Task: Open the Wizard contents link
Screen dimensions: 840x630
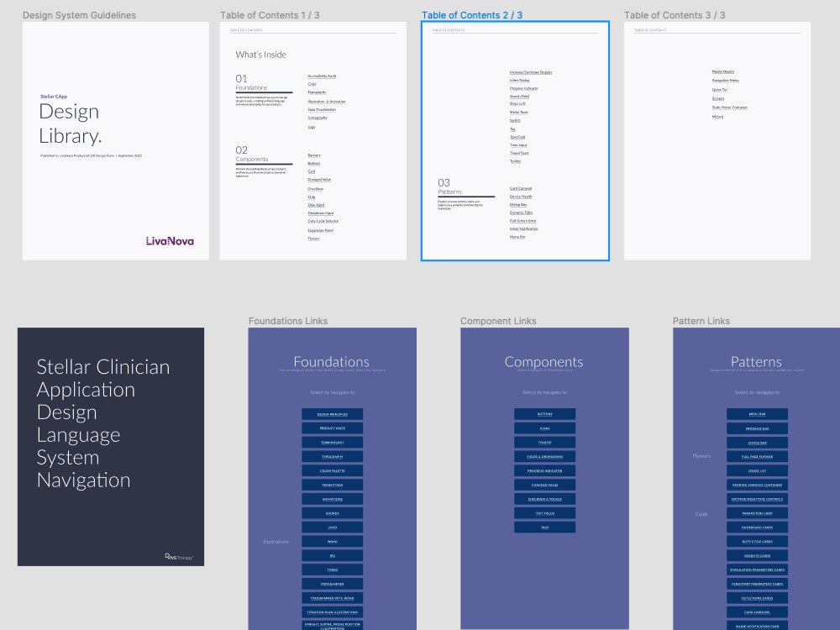Action: 717,116
